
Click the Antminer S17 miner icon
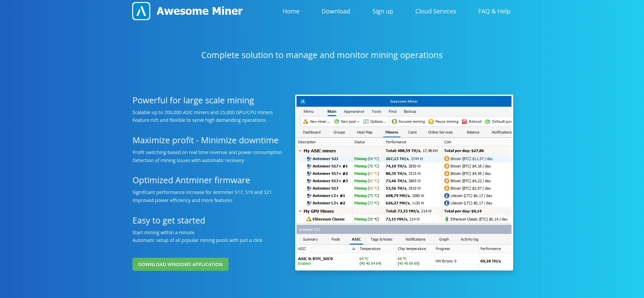[x=309, y=188]
